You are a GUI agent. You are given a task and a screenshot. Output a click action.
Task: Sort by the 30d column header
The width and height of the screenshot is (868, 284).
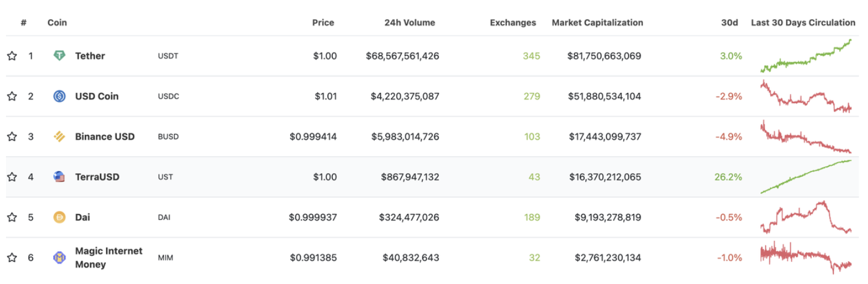(x=729, y=23)
